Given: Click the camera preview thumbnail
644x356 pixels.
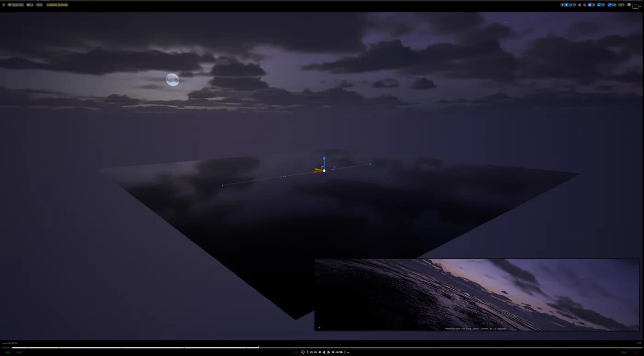Looking at the screenshot, I should click(x=477, y=294).
